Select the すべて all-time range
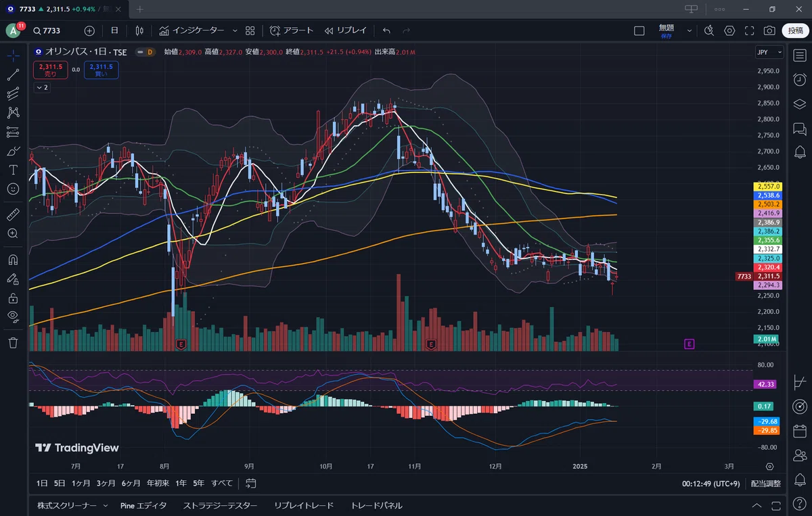The height and width of the screenshot is (516, 812). [222, 483]
